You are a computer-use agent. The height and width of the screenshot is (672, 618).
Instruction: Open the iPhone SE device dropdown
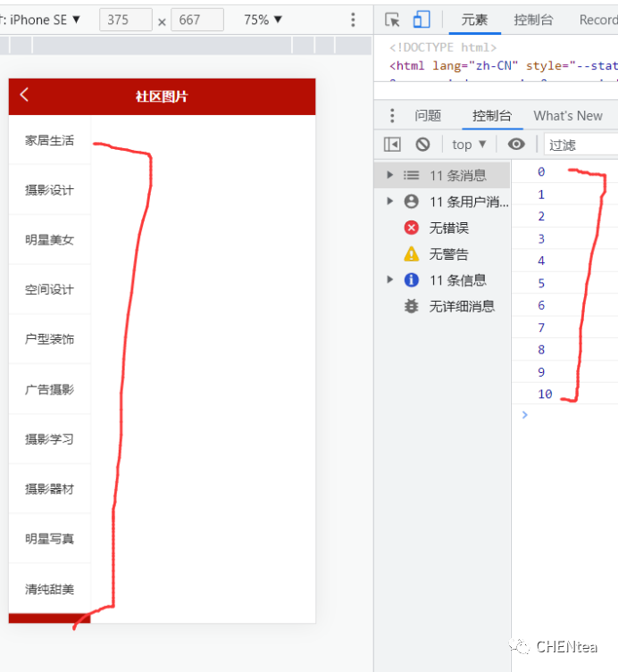39,20
